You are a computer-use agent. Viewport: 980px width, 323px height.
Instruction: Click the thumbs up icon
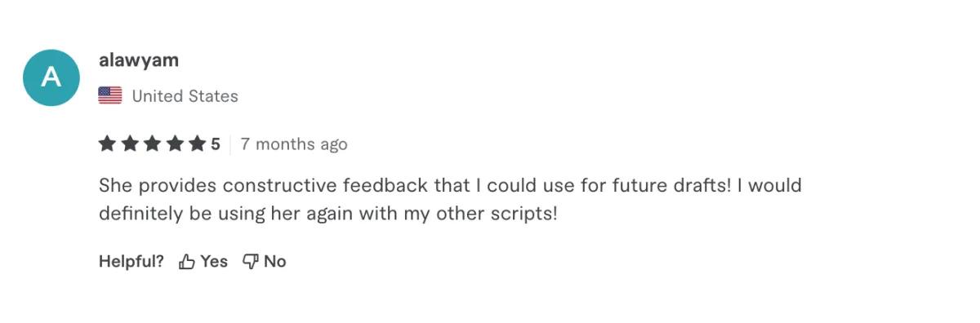[187, 262]
